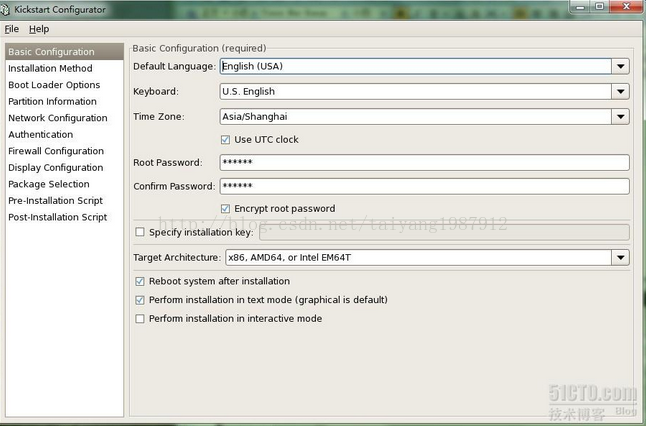Minimize the Kickstart Configurator window
This screenshot has height=426, width=646.
pos(581,7)
